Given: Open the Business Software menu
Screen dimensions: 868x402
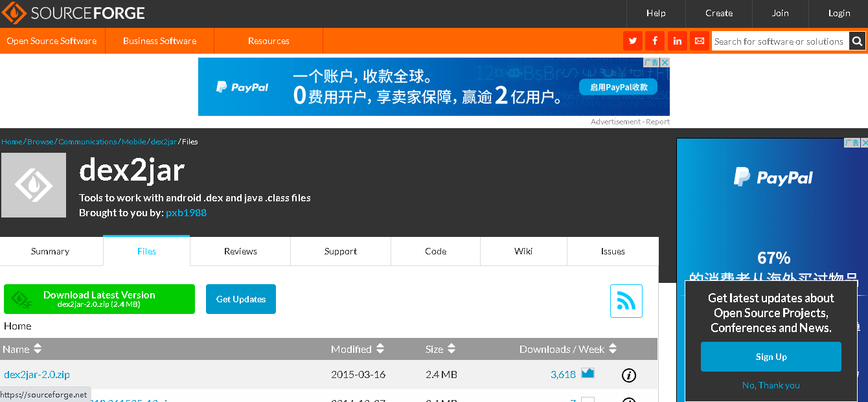Looking at the screenshot, I should [159, 41].
